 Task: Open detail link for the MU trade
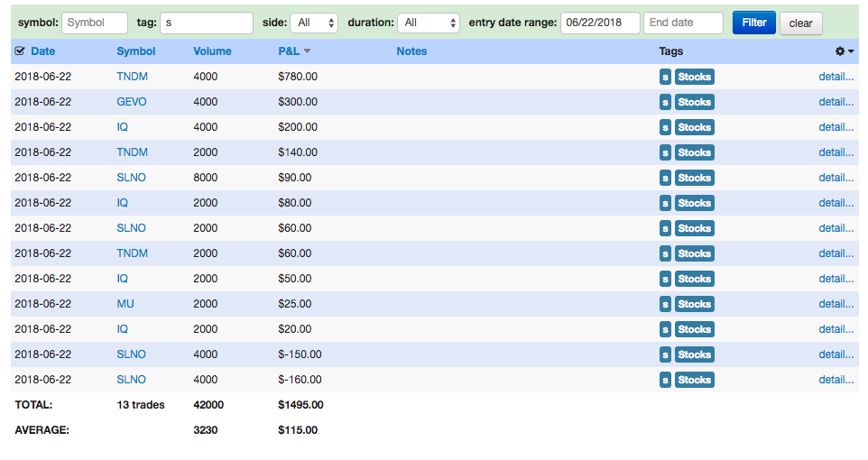point(836,304)
